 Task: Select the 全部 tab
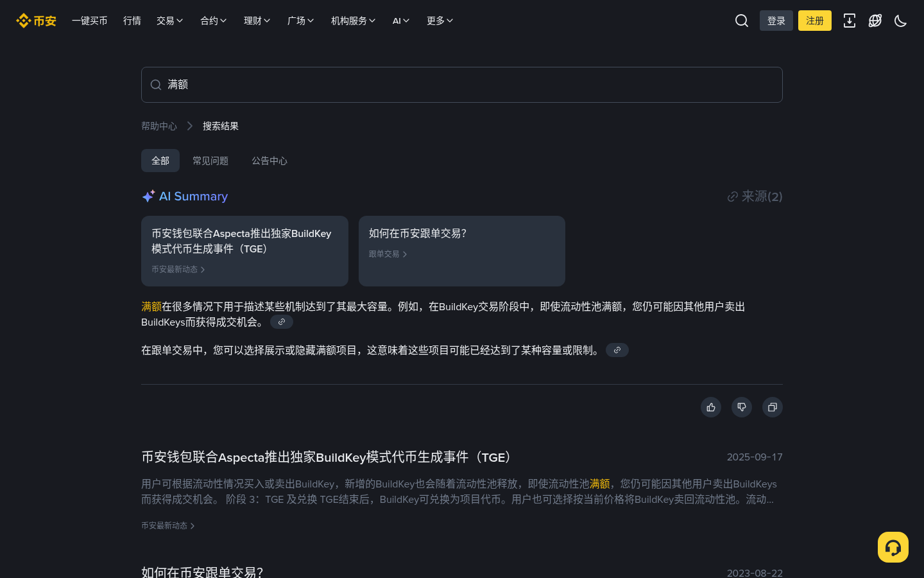pos(160,161)
